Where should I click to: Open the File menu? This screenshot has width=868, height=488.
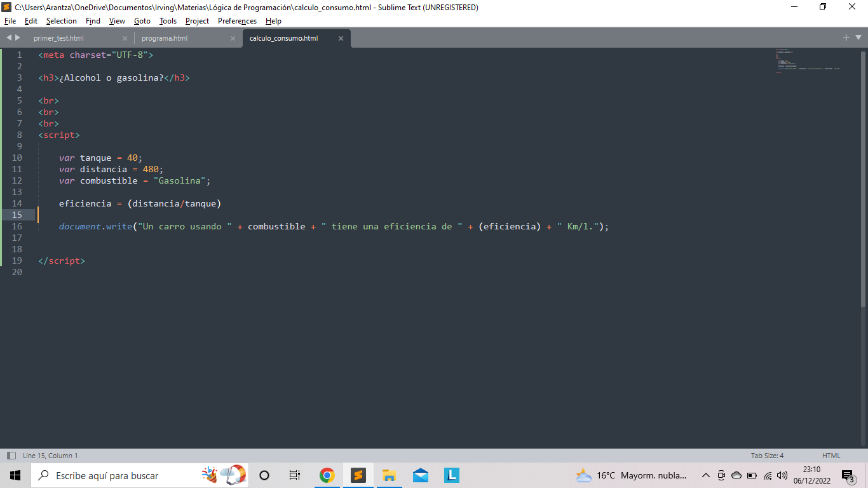point(10,21)
